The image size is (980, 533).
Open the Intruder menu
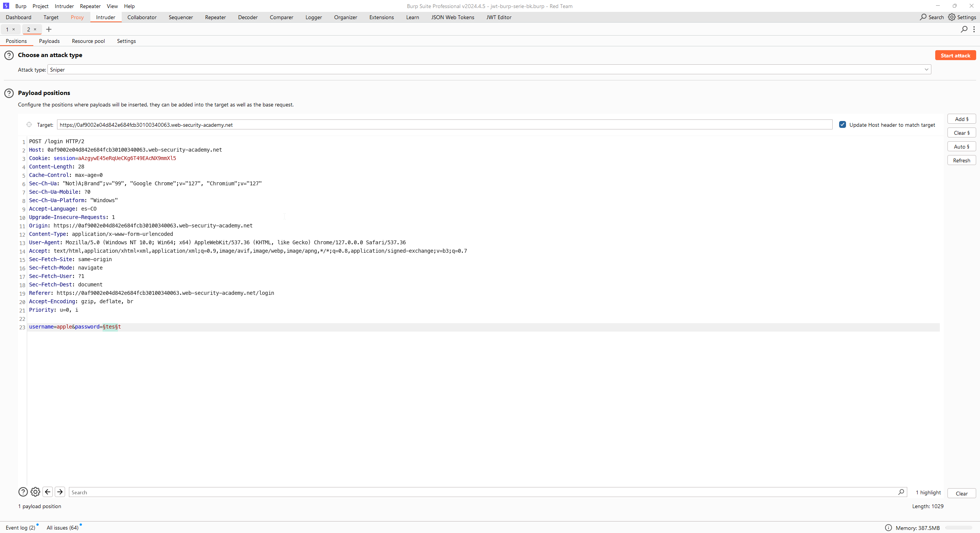64,6
